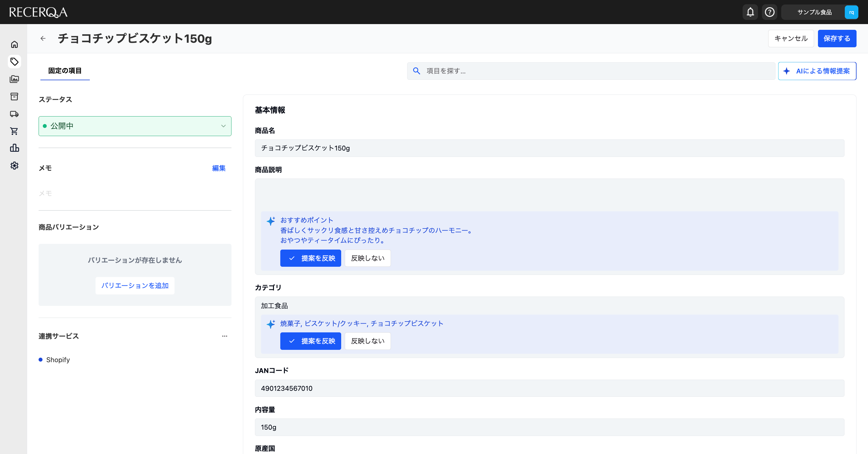Click sparkle icon beside 焼菓子 category suggestion
This screenshot has width=868, height=454.
coord(271,324)
